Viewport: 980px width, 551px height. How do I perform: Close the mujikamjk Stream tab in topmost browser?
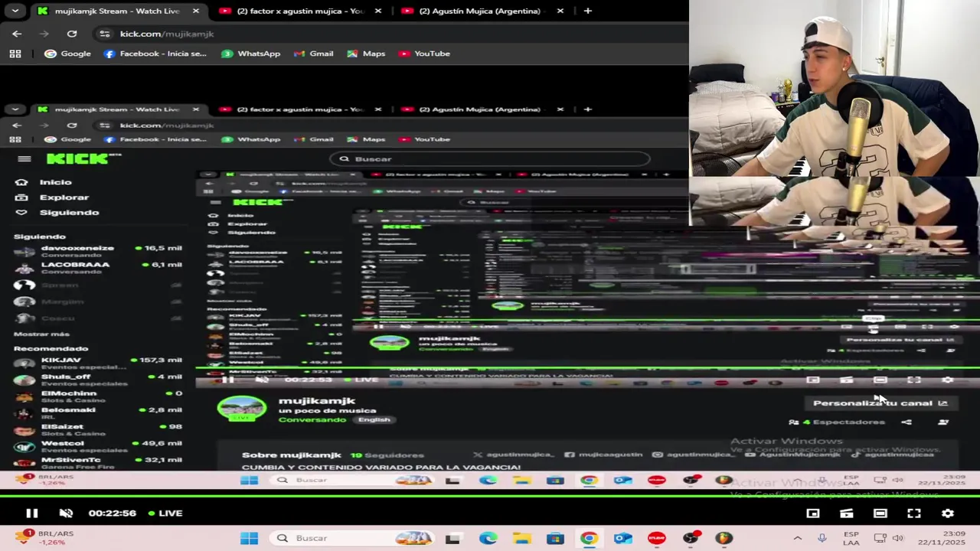[x=196, y=11]
